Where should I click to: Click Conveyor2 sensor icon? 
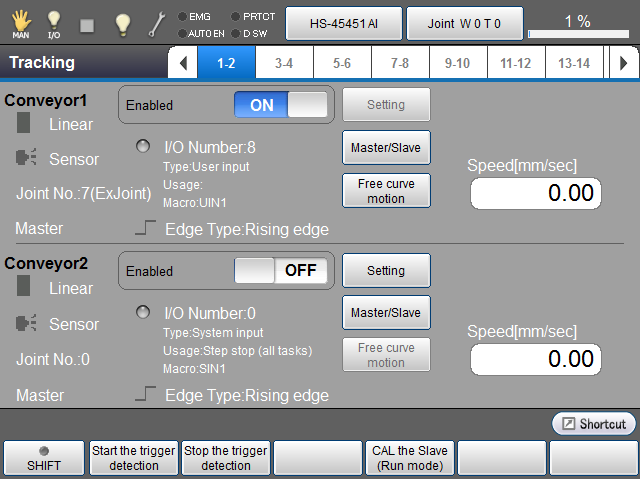(27, 324)
